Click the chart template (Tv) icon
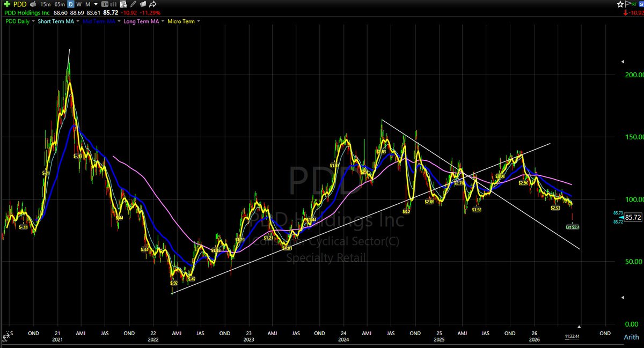This screenshot has height=348, width=644. pos(105,4)
